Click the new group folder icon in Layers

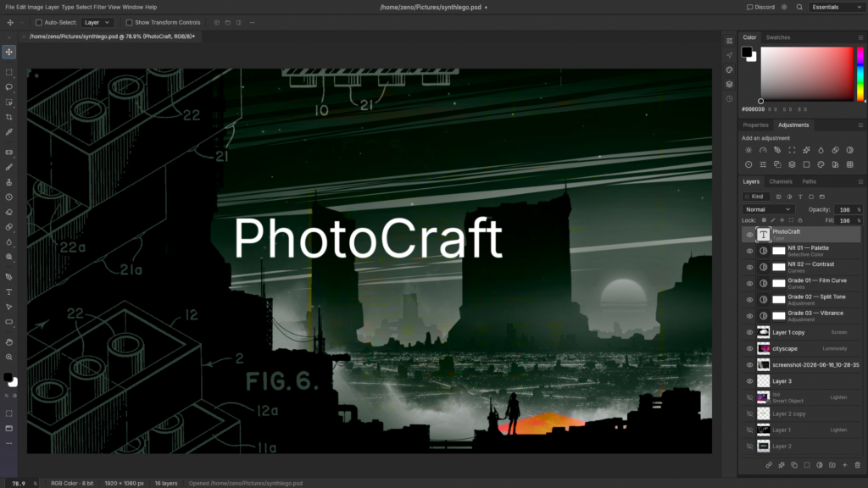(832, 465)
